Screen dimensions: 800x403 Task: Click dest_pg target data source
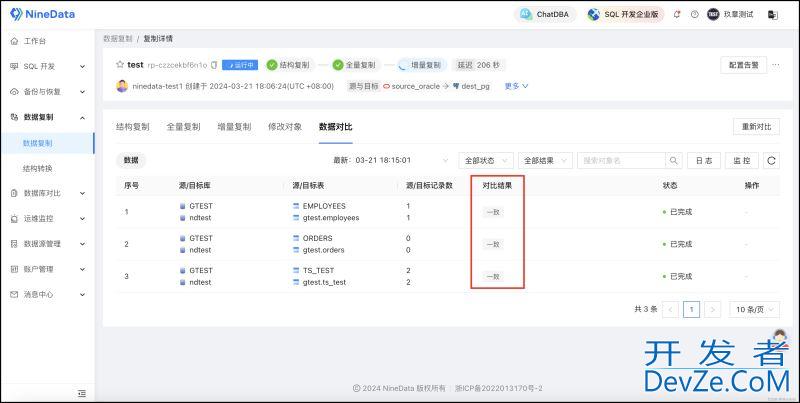(471, 86)
